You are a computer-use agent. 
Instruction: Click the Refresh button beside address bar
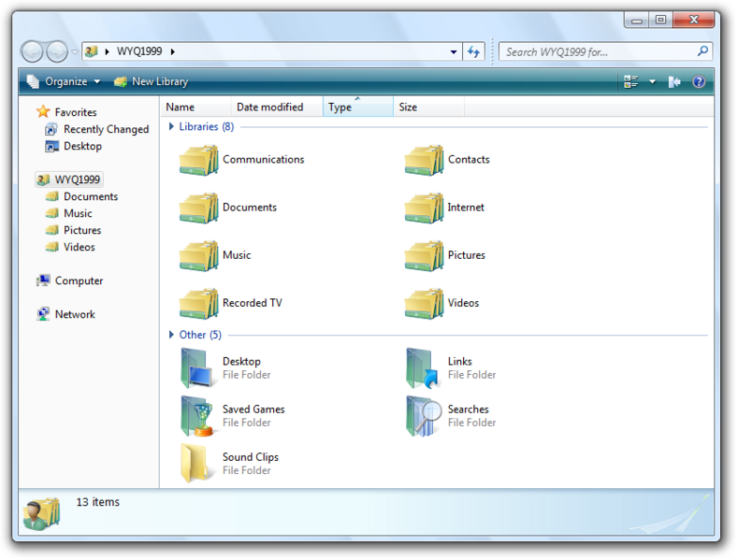474,51
